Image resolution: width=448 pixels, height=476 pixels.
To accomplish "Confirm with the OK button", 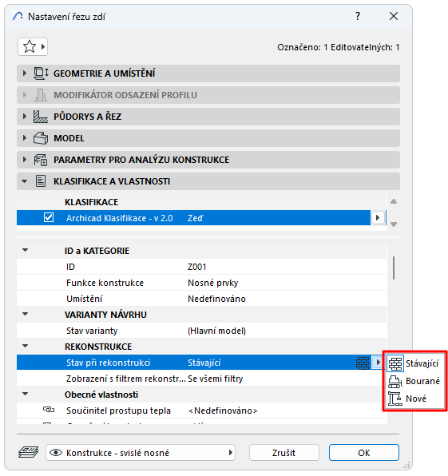I will pyautogui.click(x=364, y=453).
